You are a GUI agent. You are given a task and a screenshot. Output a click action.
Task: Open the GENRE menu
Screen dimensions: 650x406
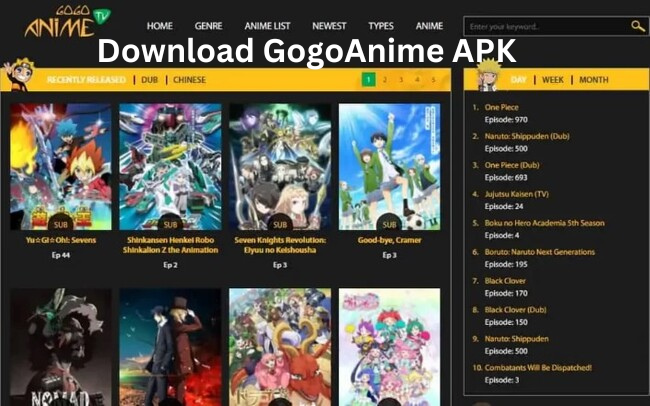point(209,26)
